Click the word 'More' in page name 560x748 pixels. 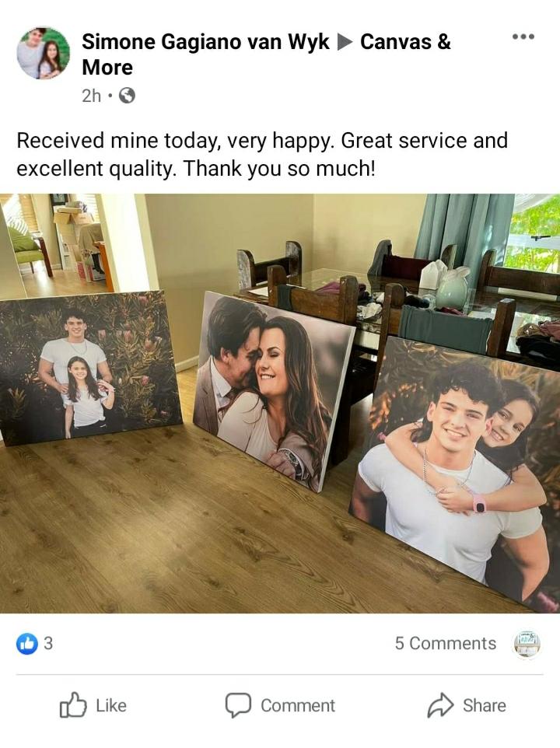pos(107,68)
